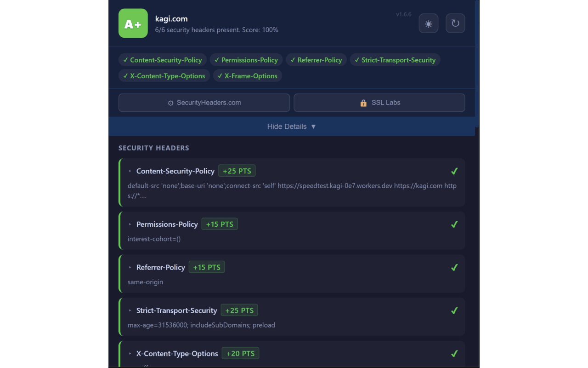Viewport: 588px width, 368px height.
Task: Click the refresh scan button
Action: click(x=455, y=23)
